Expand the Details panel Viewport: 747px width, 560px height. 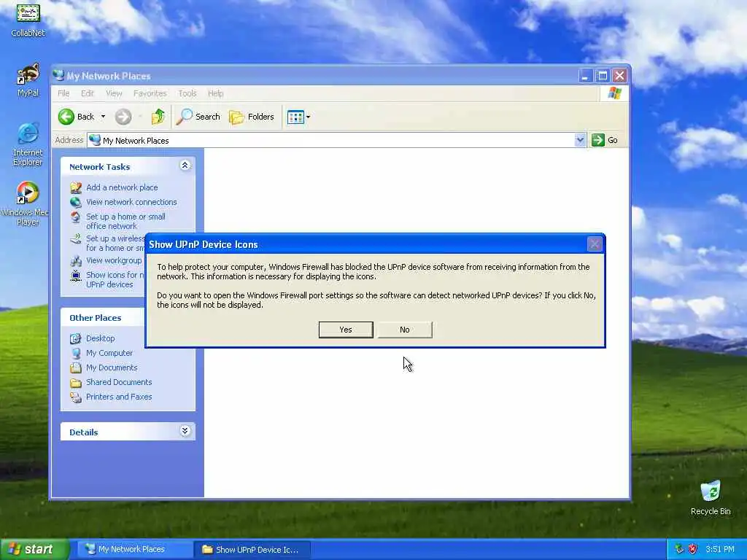tap(185, 431)
